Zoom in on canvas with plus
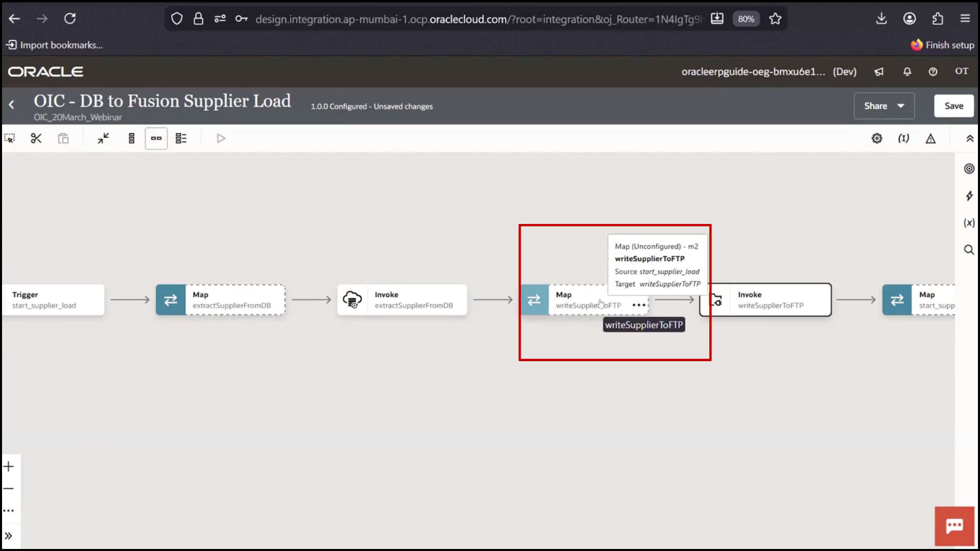 [9, 466]
